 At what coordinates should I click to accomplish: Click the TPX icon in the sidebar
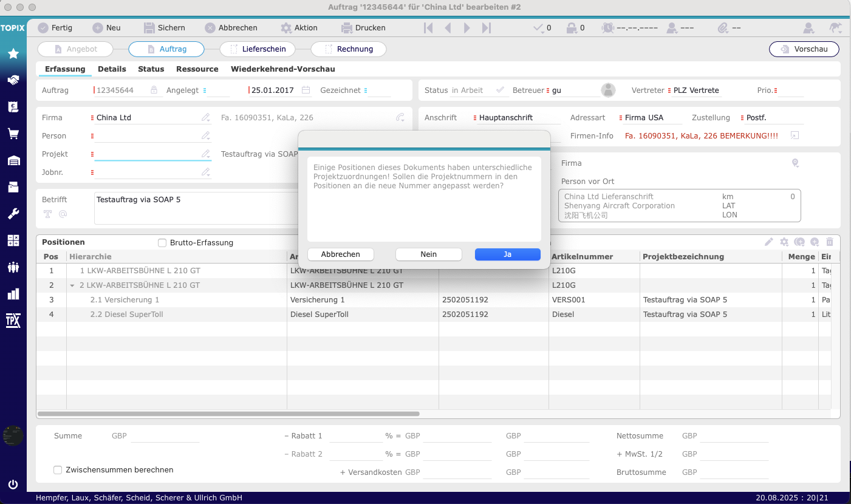click(13, 321)
